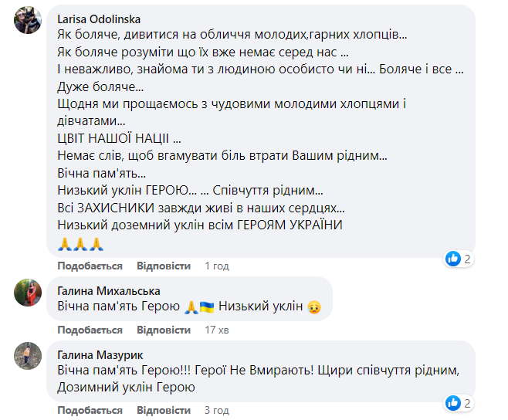Click the praying hands emojis in Larisa's comment

80,244
